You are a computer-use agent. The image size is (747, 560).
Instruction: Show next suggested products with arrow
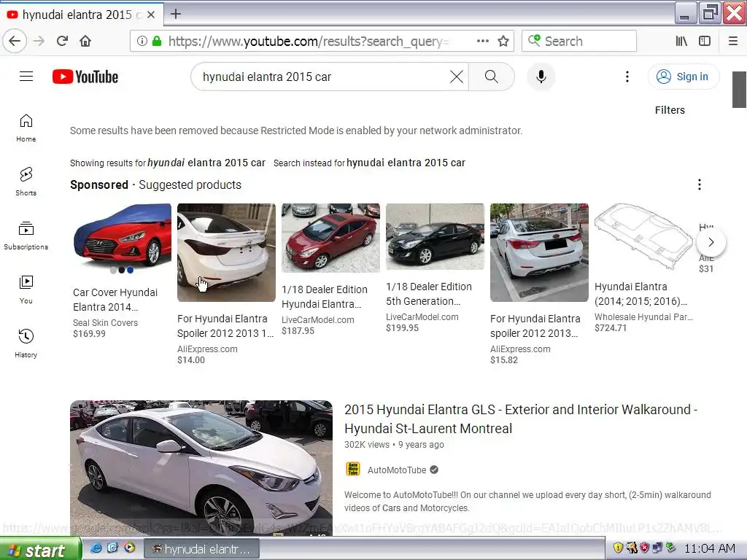(x=711, y=242)
